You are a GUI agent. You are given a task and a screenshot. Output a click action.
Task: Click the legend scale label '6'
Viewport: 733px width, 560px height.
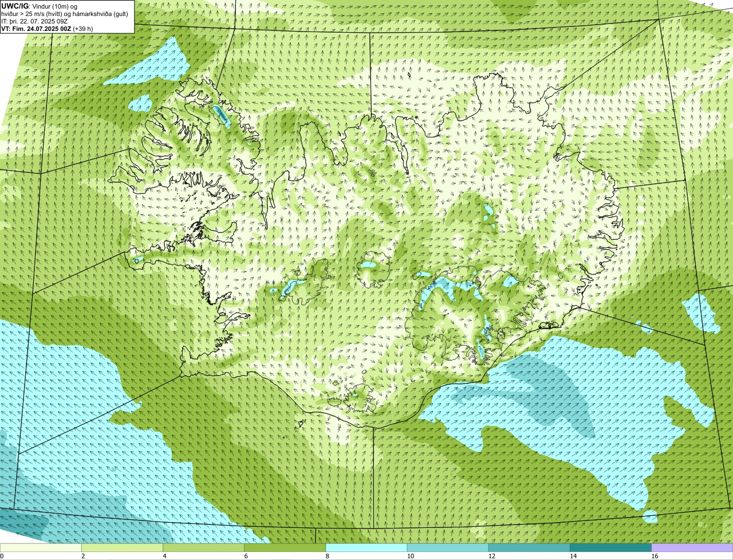click(x=246, y=556)
